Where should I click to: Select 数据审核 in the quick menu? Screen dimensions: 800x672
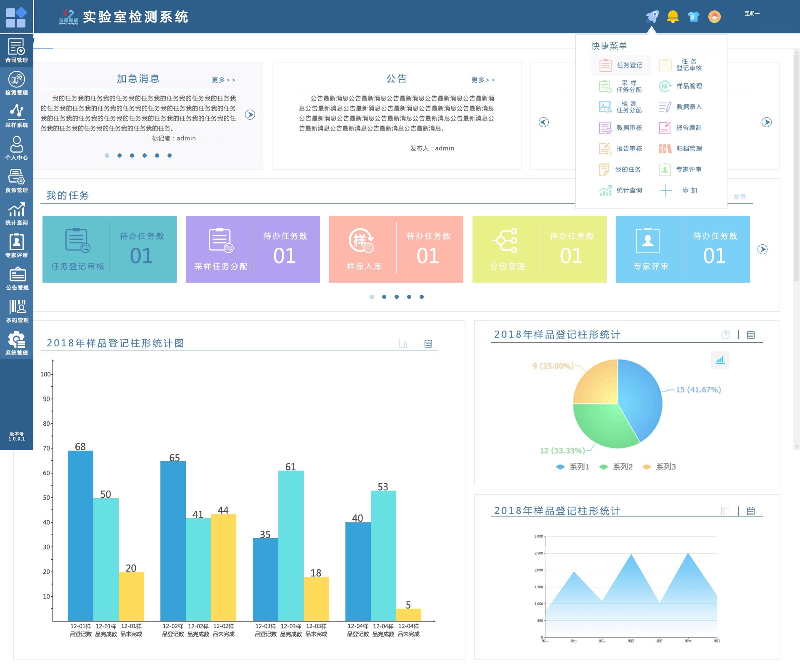(620, 128)
